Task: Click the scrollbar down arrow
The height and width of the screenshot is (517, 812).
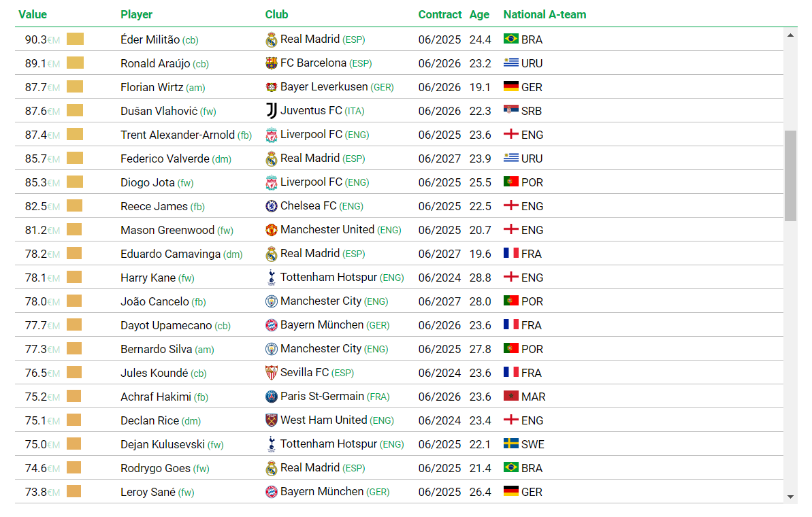Action: point(790,497)
